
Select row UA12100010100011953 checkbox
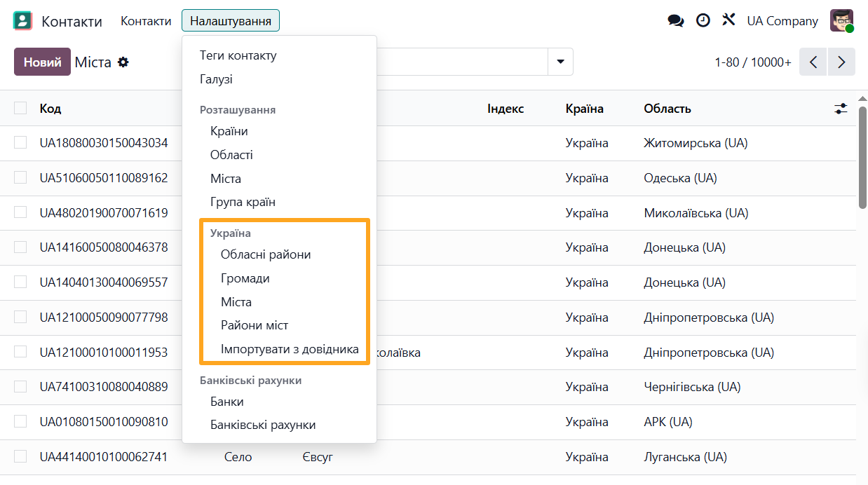(x=20, y=351)
